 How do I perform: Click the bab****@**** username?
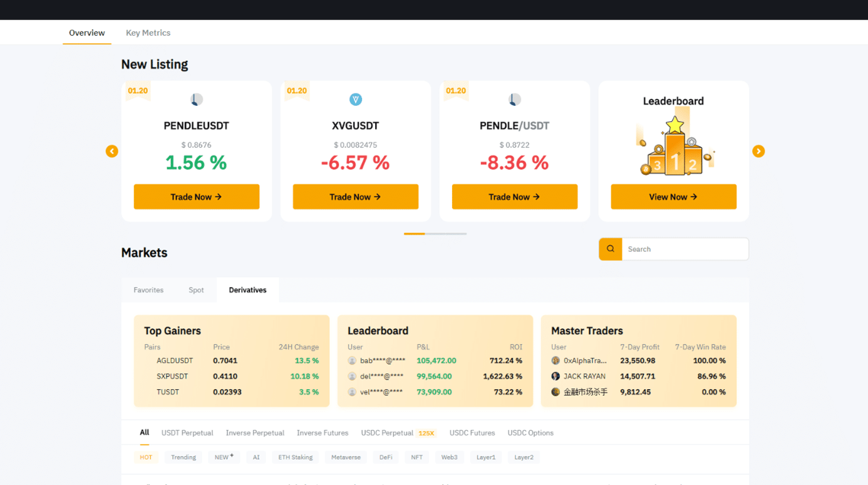pos(383,361)
